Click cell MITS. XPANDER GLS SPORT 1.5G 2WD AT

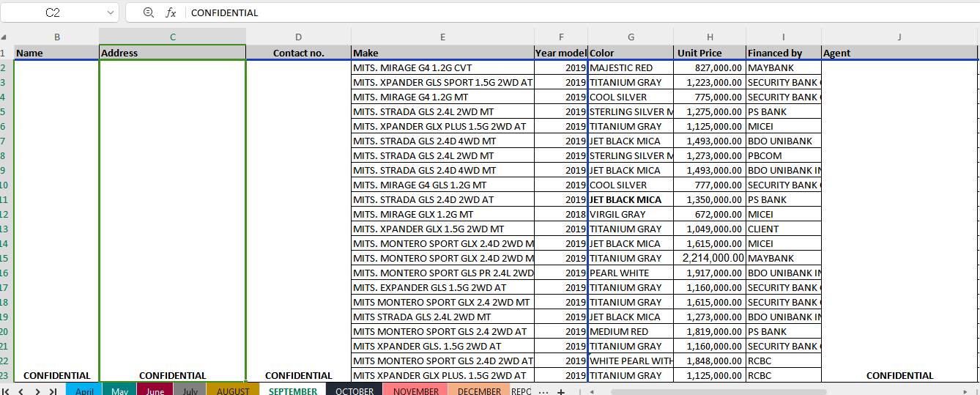tap(443, 82)
